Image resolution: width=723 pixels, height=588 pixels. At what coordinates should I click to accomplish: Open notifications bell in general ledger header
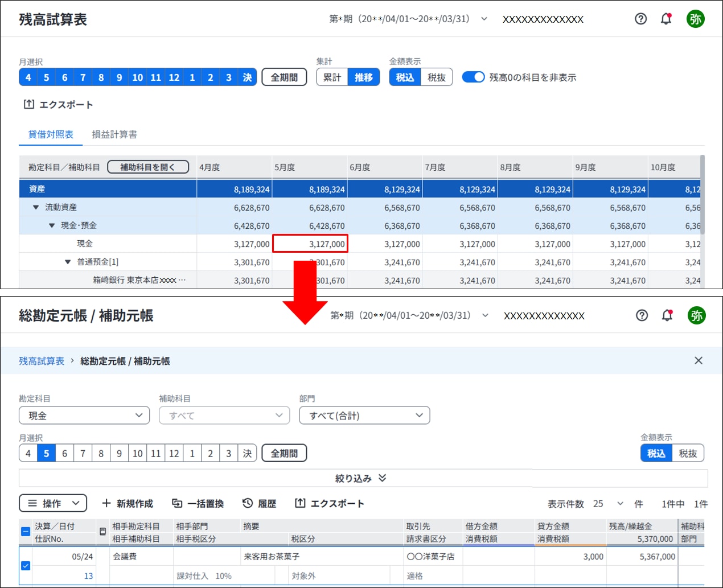click(x=667, y=315)
